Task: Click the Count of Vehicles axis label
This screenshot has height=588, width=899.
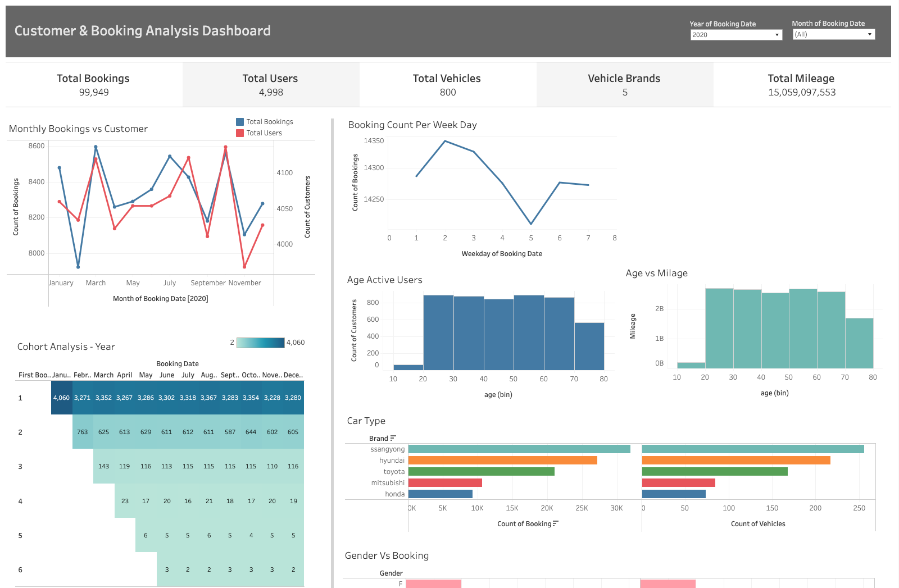Action: [x=758, y=524]
